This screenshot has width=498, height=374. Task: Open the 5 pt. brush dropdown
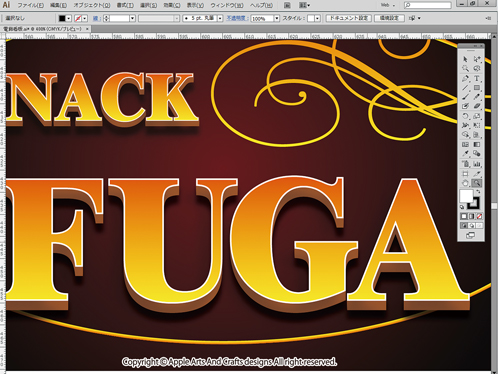(x=220, y=19)
